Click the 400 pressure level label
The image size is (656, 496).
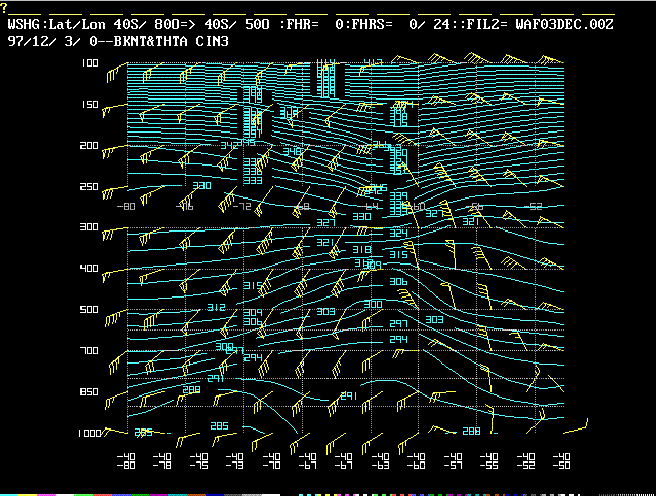pos(89,268)
